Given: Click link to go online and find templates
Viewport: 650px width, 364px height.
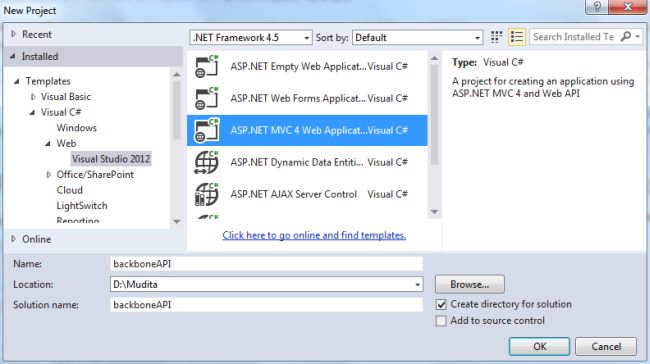Looking at the screenshot, I should [x=314, y=235].
